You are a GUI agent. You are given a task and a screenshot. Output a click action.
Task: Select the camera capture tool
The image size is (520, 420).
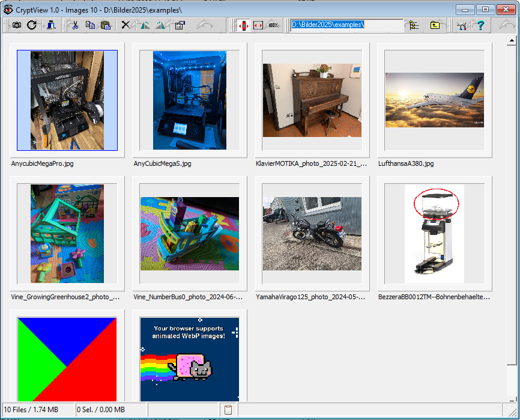18,25
